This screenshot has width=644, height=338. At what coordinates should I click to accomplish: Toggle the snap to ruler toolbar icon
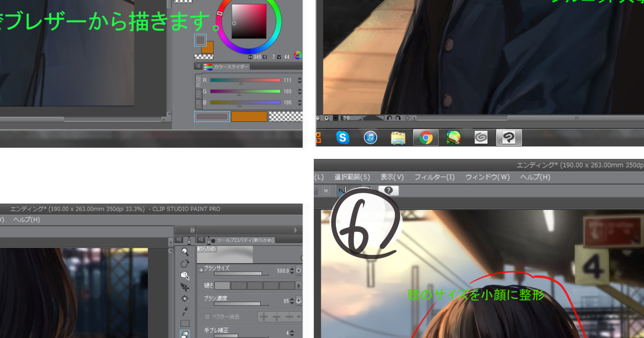click(x=342, y=190)
